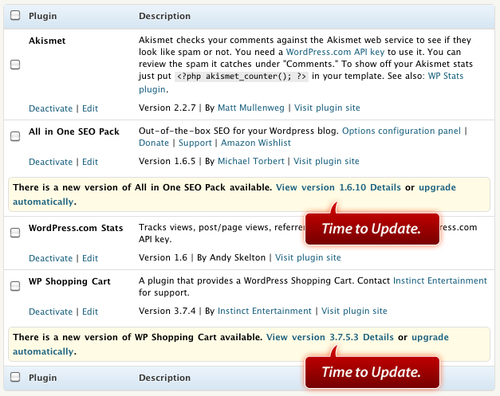Tick the WP Shopping Cart checkbox
This screenshot has width=500, height=396.
coord(15,286)
